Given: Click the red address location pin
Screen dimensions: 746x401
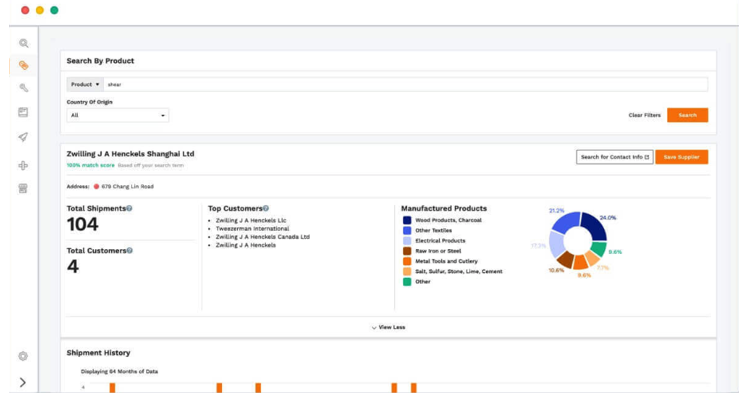Looking at the screenshot, I should (x=96, y=187).
